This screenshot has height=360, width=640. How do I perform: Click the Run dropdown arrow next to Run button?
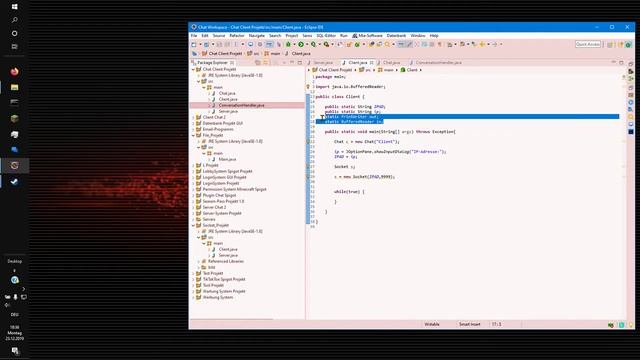tap(307, 44)
